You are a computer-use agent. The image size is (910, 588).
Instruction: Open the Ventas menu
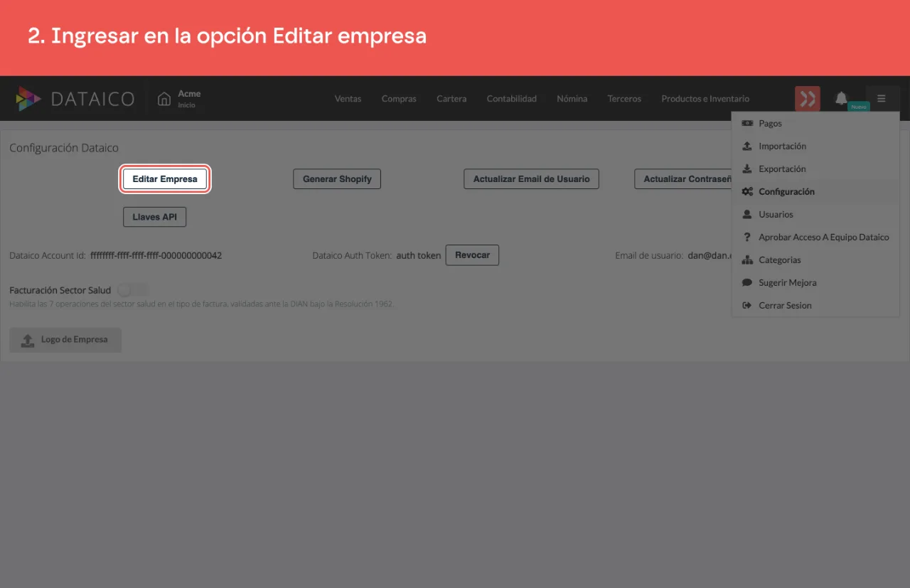click(x=348, y=99)
